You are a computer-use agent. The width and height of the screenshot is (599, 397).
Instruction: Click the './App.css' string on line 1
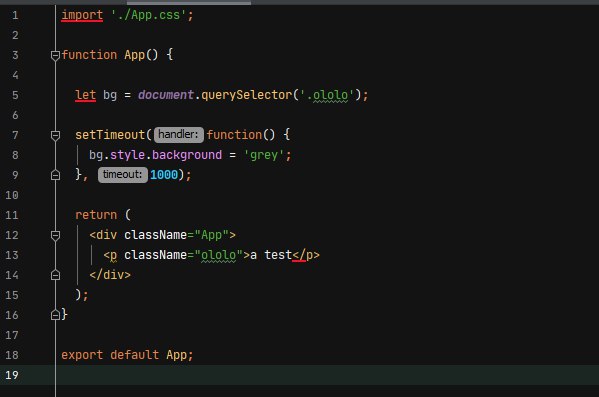coord(148,15)
